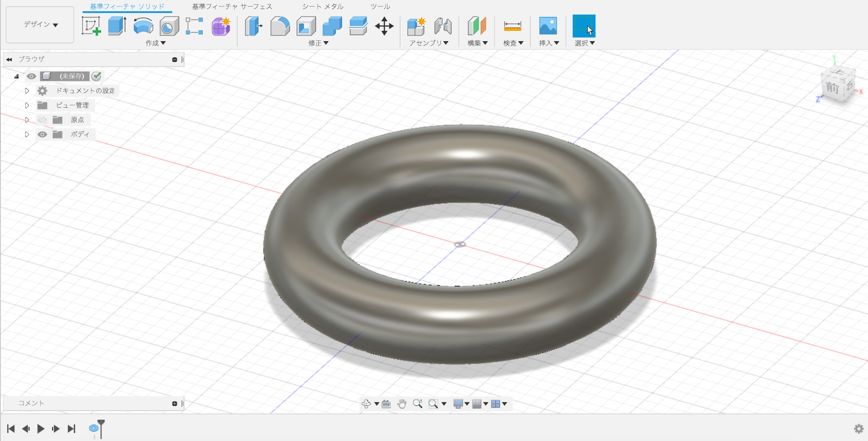Expand the ドキュメントの設定 tree node
Viewport: 868px width, 441px height.
[27, 91]
